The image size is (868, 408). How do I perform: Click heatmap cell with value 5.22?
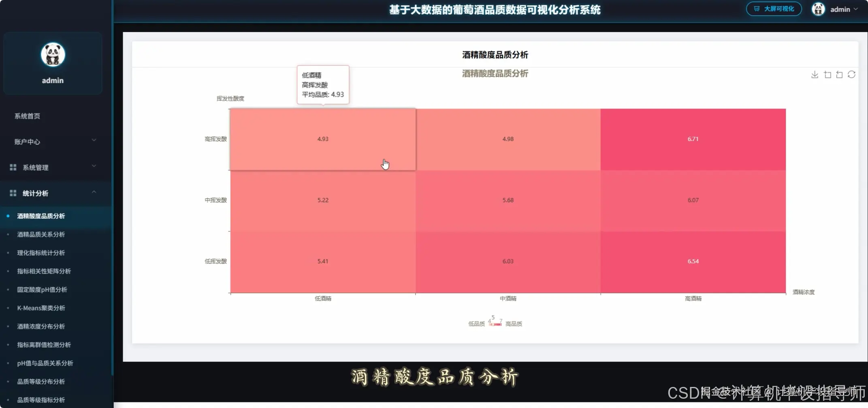click(323, 201)
